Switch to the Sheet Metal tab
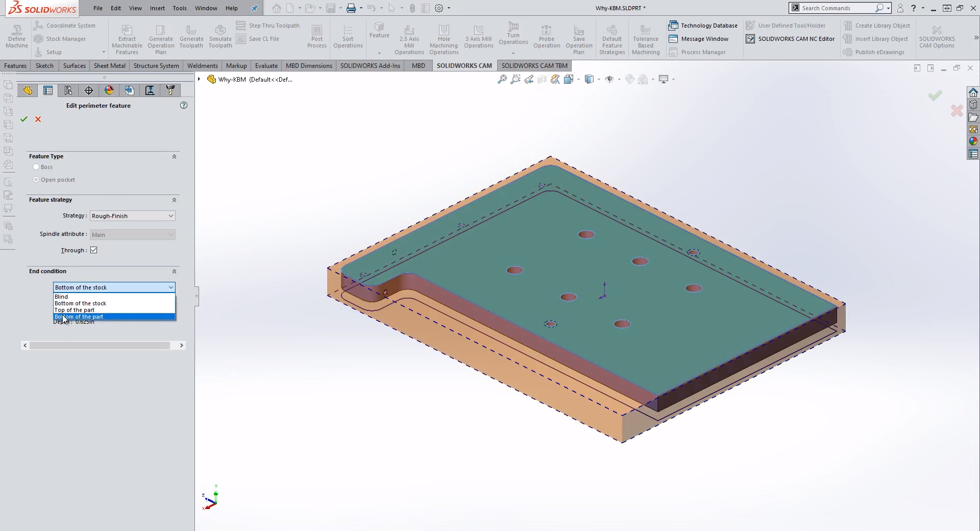Image resolution: width=980 pixels, height=531 pixels. coord(110,65)
